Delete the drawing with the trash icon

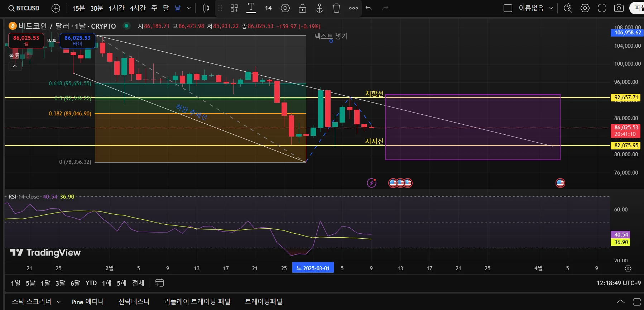(336, 8)
